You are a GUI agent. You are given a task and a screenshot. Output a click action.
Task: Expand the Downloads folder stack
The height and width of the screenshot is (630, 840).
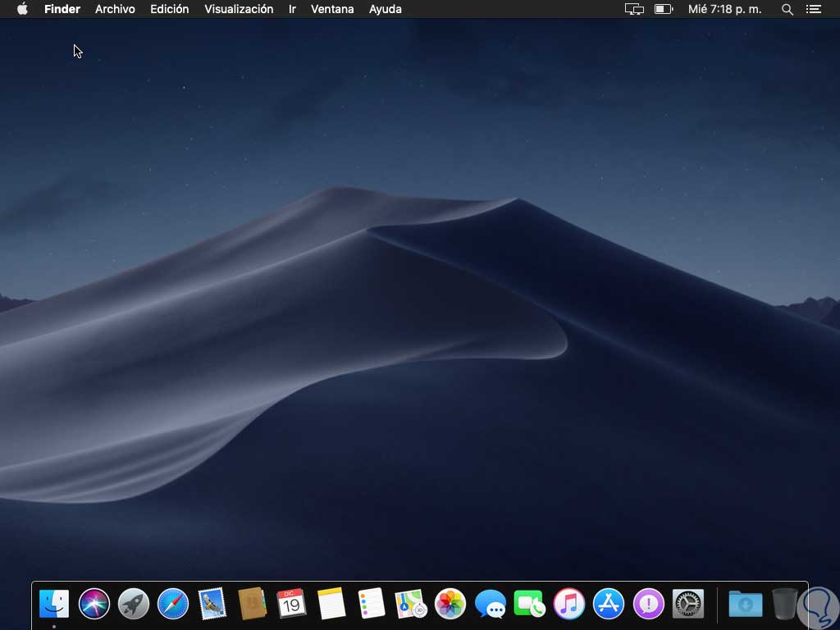(x=745, y=605)
